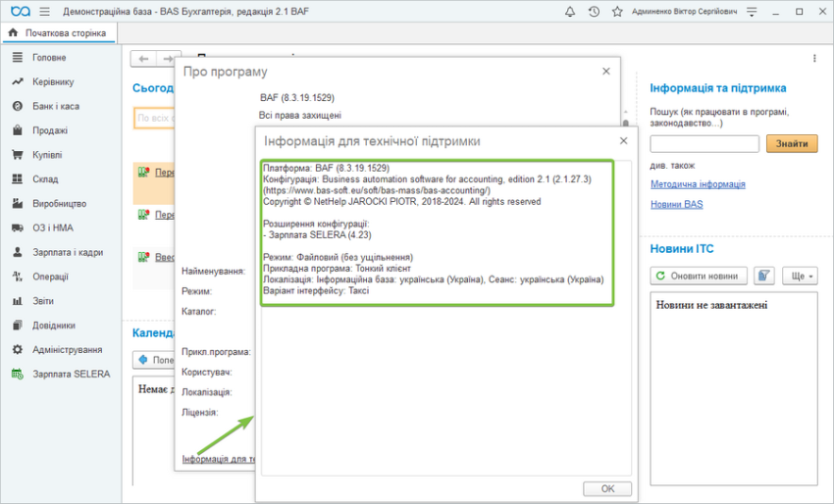Screen dimensions: 834x504
Task: Click the bas-soft.eu URL text line
Action: pyautogui.click(x=377, y=190)
